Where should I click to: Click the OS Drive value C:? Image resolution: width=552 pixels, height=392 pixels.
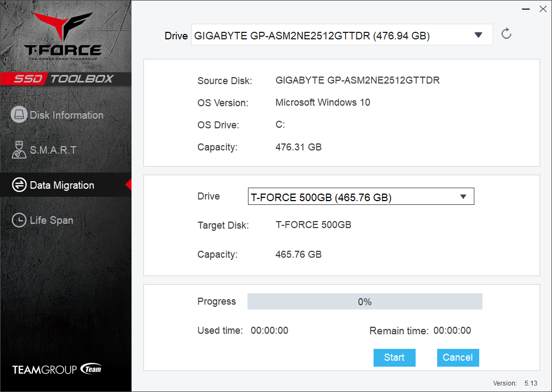280,125
